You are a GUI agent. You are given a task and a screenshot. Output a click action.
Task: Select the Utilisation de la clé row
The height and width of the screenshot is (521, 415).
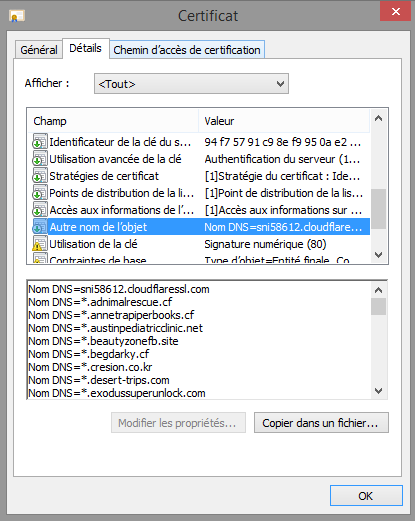point(199,244)
